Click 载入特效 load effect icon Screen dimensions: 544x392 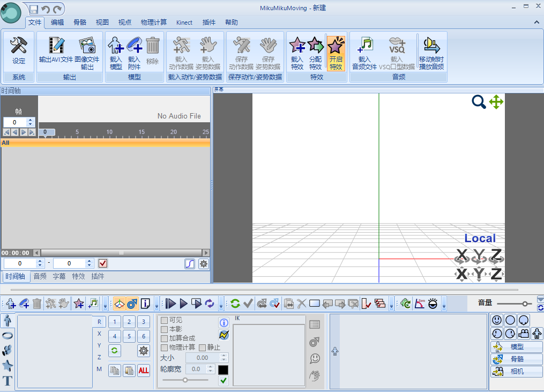click(x=297, y=51)
